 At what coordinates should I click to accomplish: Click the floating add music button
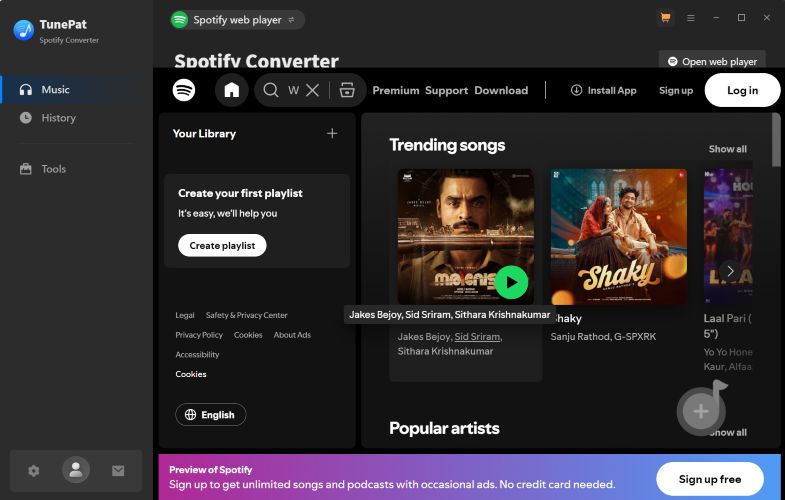[702, 410]
